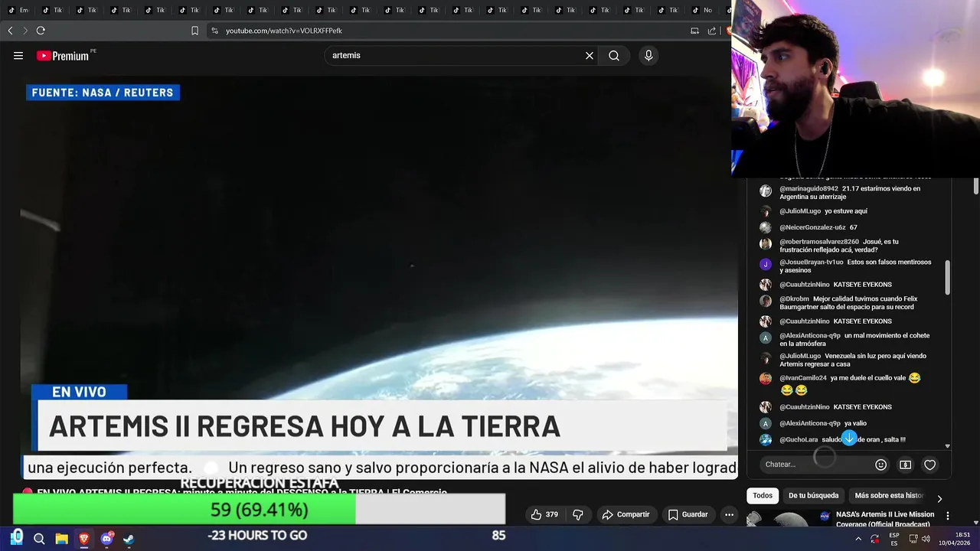Switch to the last browser tab labeled No
Viewport: 980px width, 551px height.
pos(701,10)
